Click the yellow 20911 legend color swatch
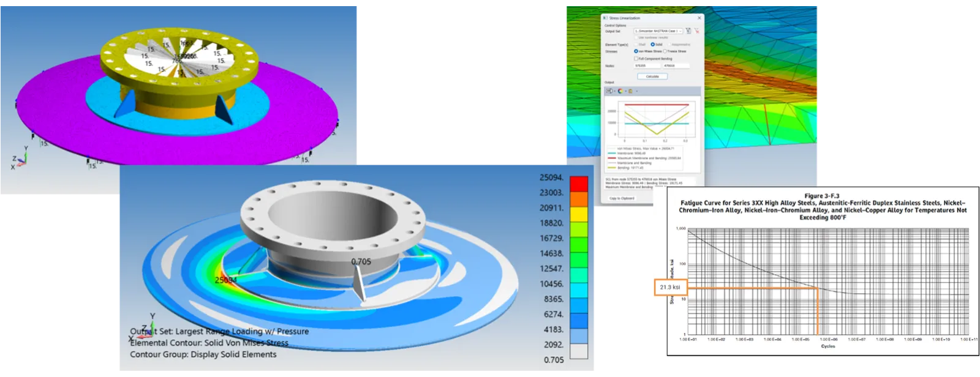The height and width of the screenshot is (377, 980). tap(579, 214)
